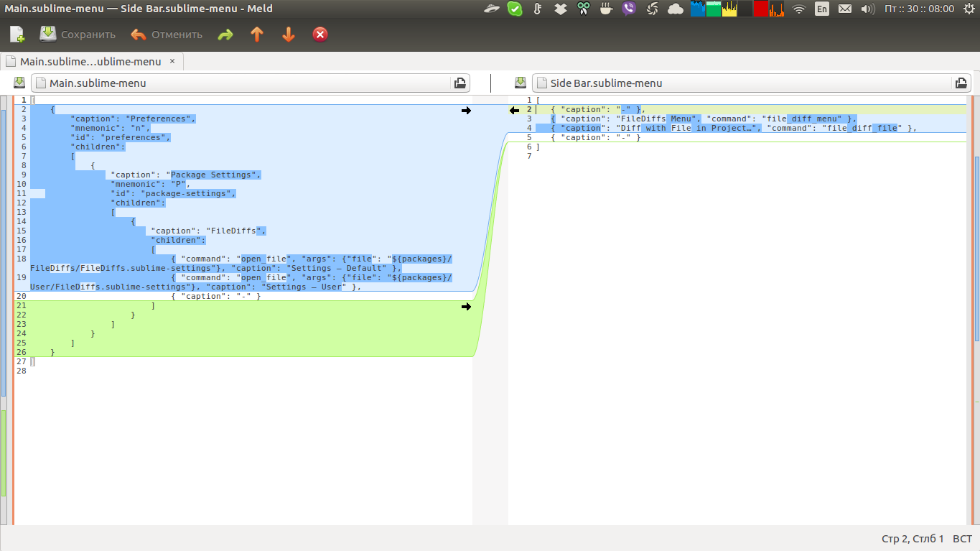Click the red Stop button in toolbar
Screen dimensions: 980x551
pos(321,34)
